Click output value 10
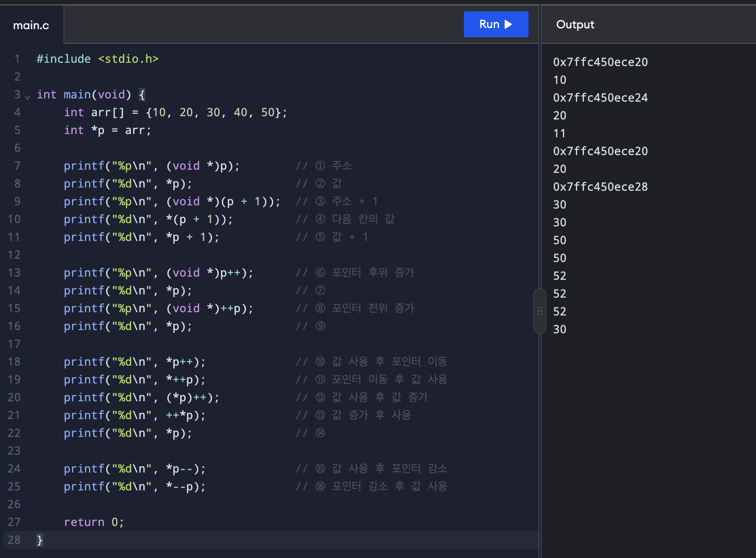 [560, 80]
